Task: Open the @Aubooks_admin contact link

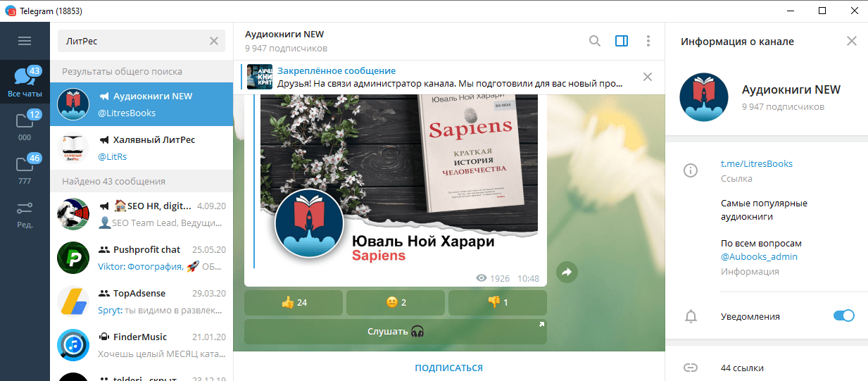Action: [x=759, y=256]
